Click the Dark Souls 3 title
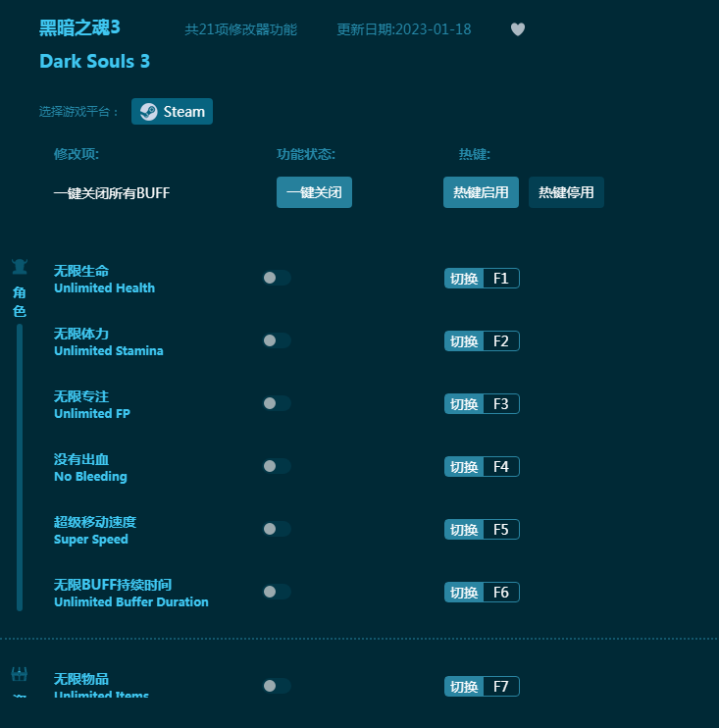The height and width of the screenshot is (728, 719). (95, 61)
